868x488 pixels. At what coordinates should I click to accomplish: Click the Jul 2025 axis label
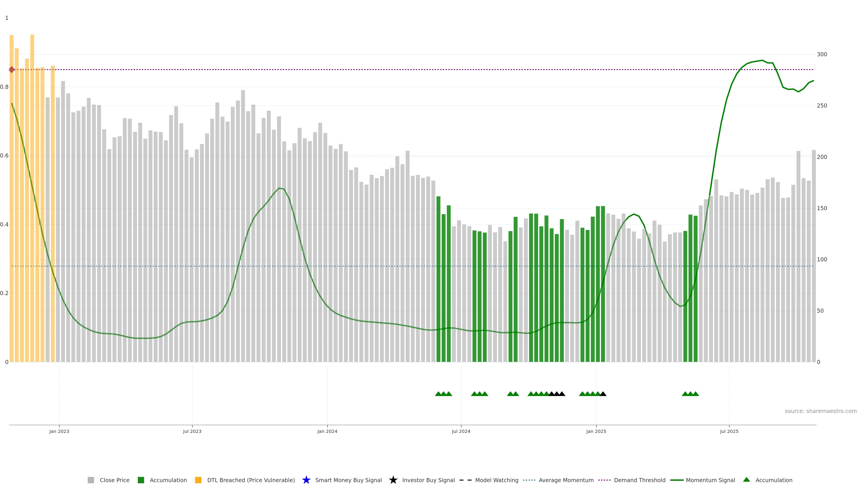pyautogui.click(x=729, y=431)
